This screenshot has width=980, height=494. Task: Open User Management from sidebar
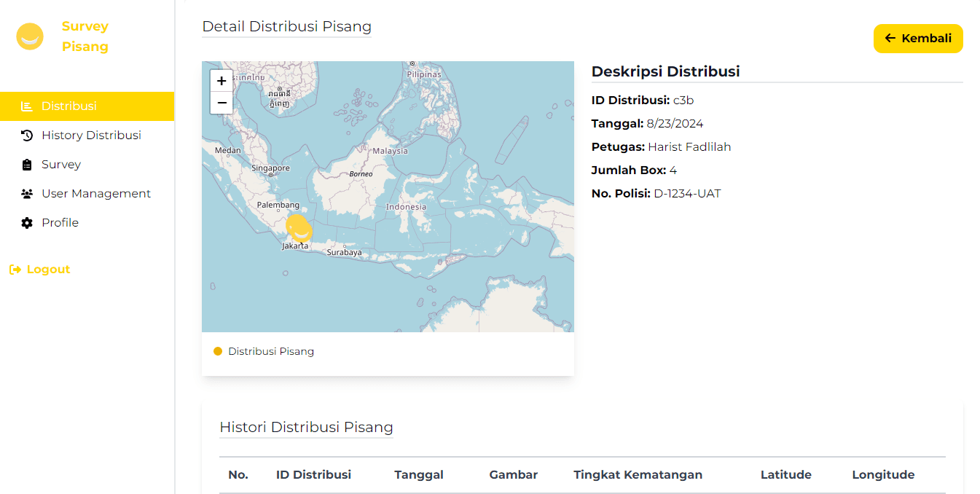coord(96,194)
